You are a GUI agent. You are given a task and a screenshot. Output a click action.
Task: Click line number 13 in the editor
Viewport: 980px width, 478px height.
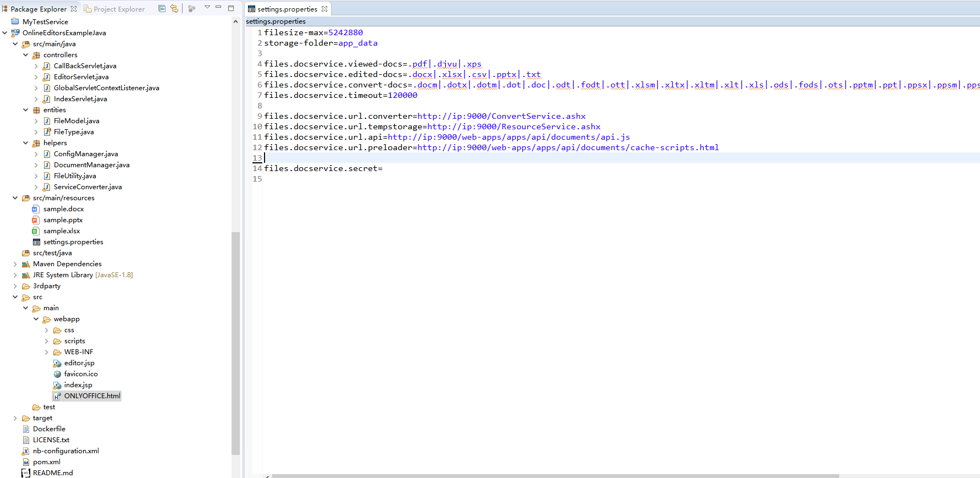(257, 158)
